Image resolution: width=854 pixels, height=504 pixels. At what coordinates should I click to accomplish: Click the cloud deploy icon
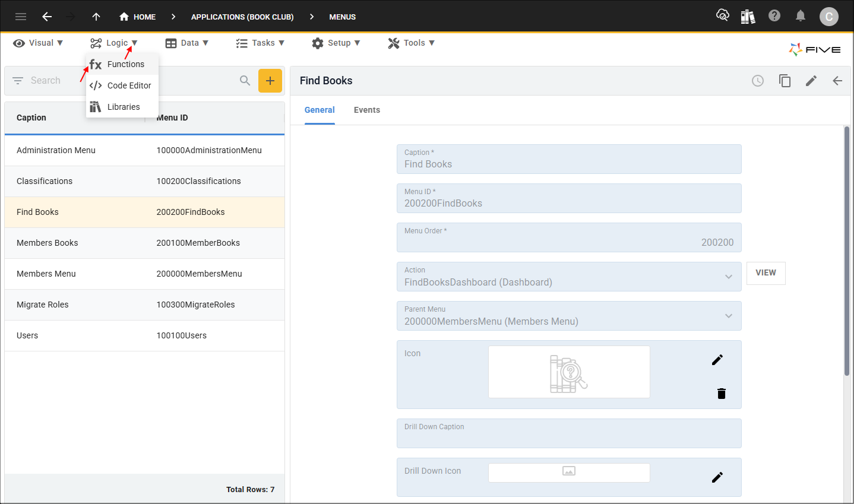[x=723, y=15]
